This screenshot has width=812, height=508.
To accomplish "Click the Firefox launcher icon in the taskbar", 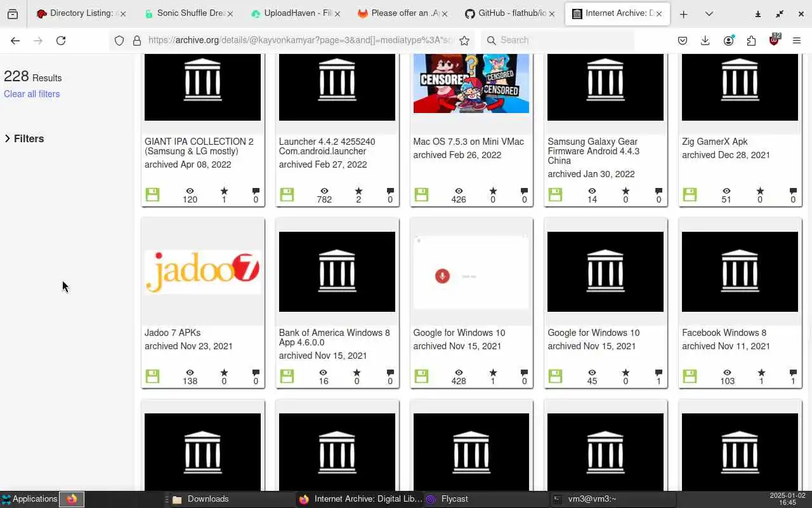I will tap(72, 499).
